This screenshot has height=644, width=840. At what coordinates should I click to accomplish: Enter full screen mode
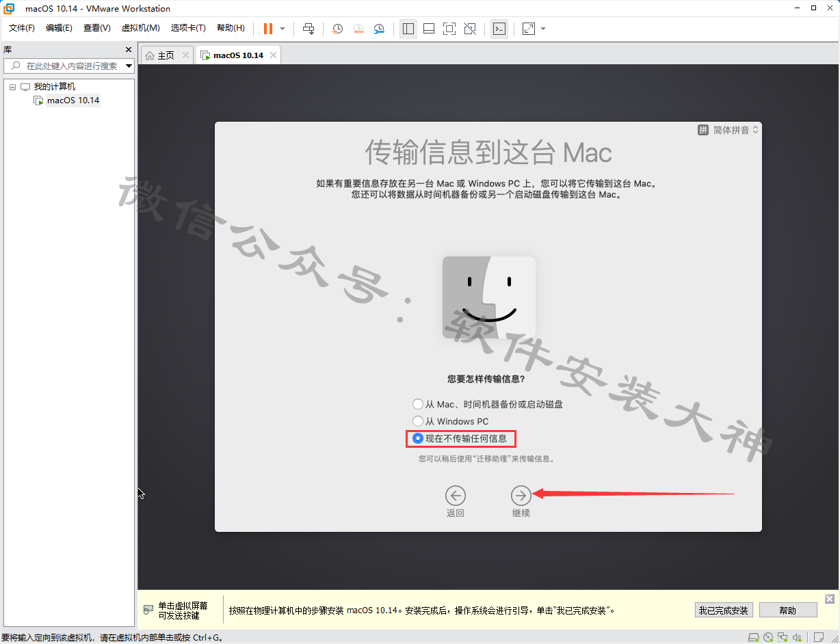(x=449, y=29)
